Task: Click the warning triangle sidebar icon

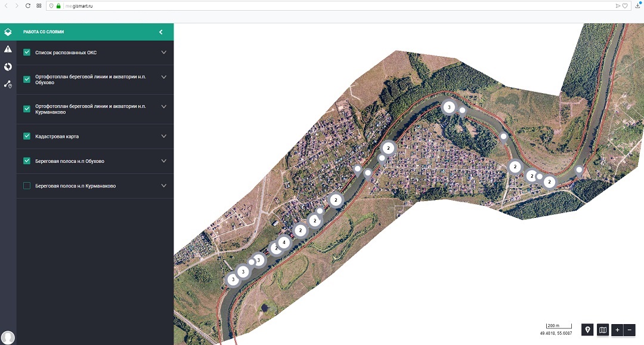Action: [x=8, y=49]
